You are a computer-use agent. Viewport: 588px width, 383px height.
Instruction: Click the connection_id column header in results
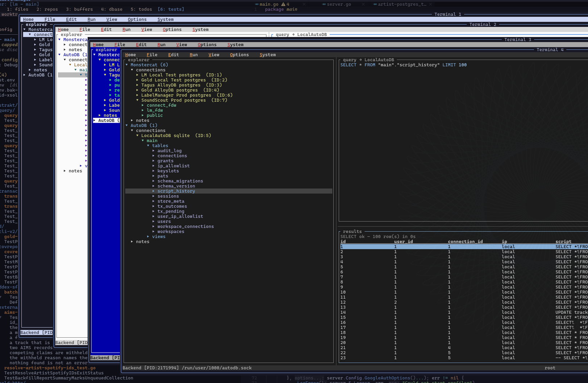(x=465, y=242)
